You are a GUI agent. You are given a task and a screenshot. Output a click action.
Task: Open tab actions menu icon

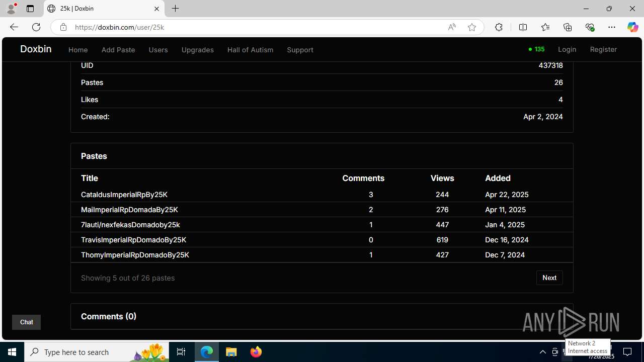(30, 9)
